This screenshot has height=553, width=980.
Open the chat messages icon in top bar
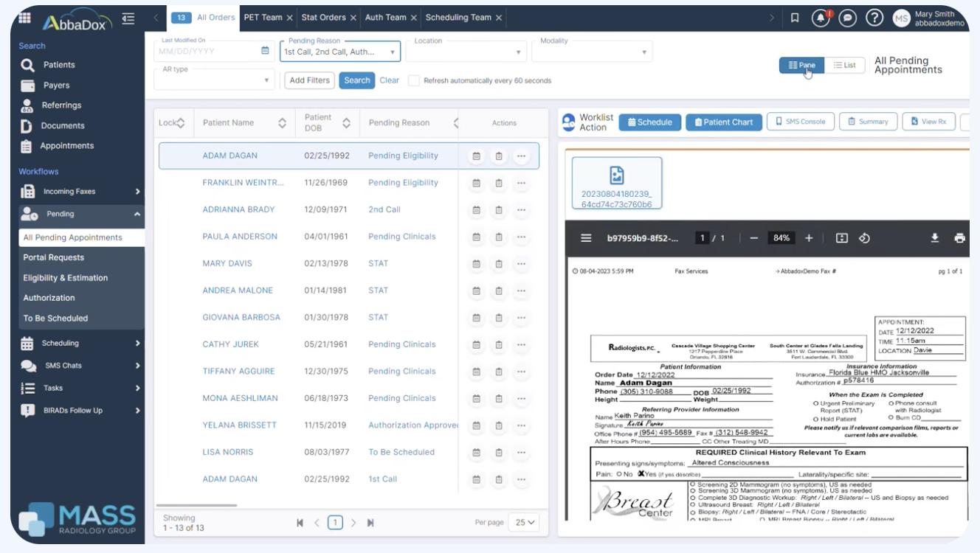tap(848, 18)
